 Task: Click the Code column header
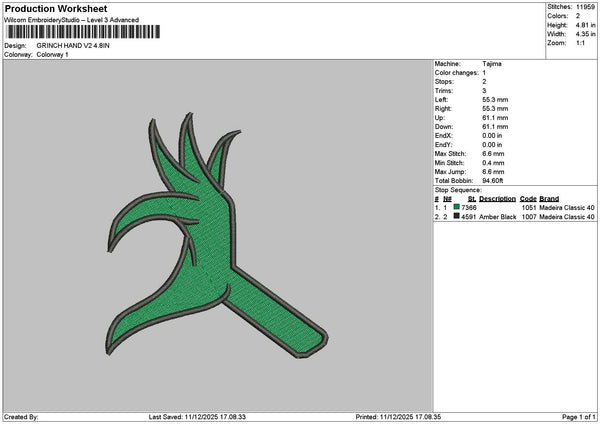point(528,198)
